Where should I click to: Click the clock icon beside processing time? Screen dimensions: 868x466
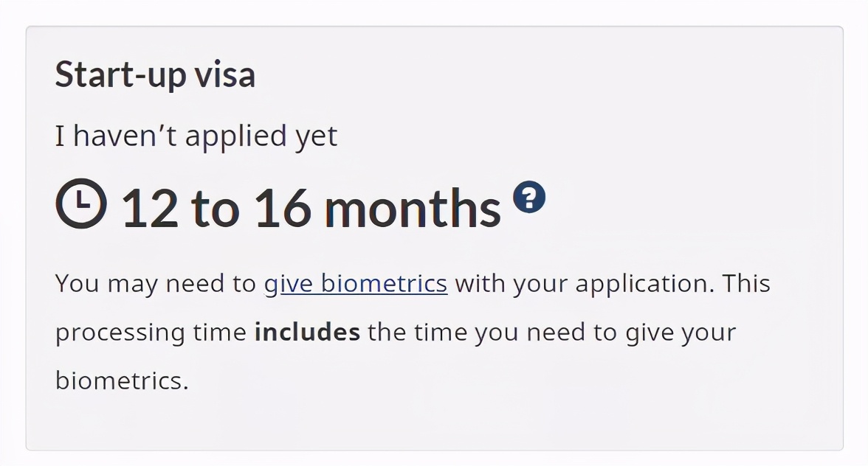click(81, 204)
